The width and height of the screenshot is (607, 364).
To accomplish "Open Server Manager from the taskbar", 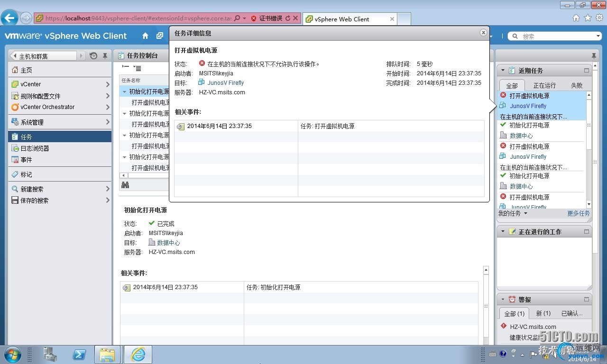I will pyautogui.click(x=49, y=355).
